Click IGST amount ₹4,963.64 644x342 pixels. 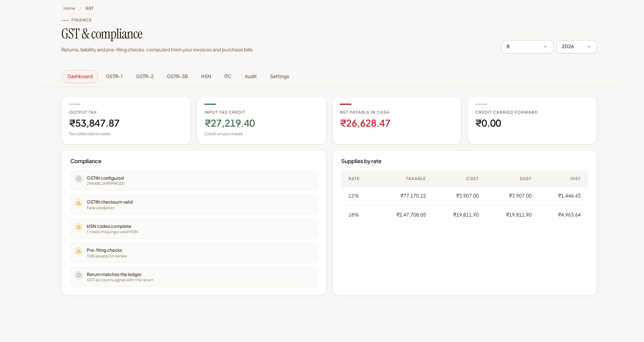tap(569, 215)
